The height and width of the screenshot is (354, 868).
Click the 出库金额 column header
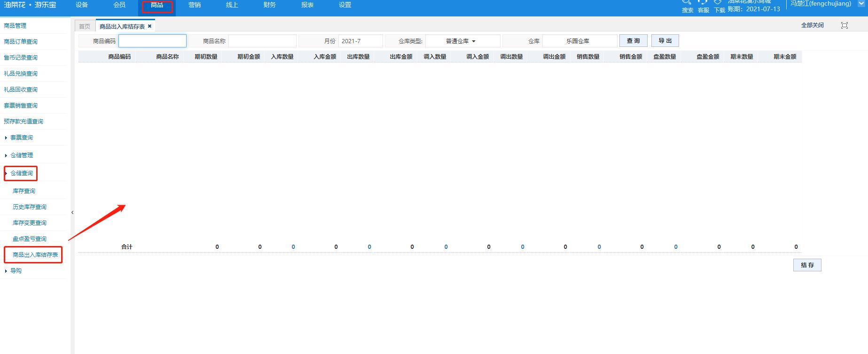[x=401, y=57]
